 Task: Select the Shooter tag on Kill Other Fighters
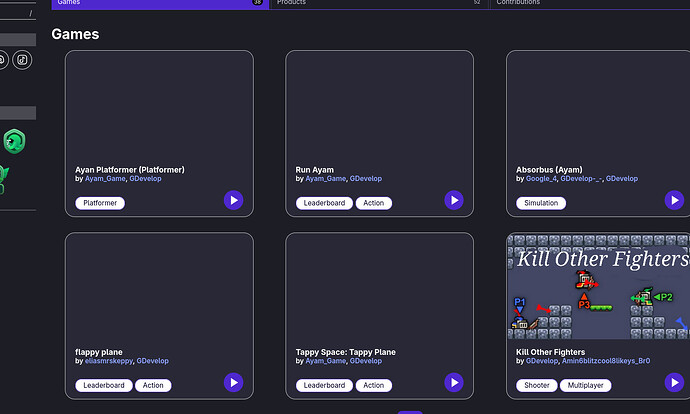point(535,385)
